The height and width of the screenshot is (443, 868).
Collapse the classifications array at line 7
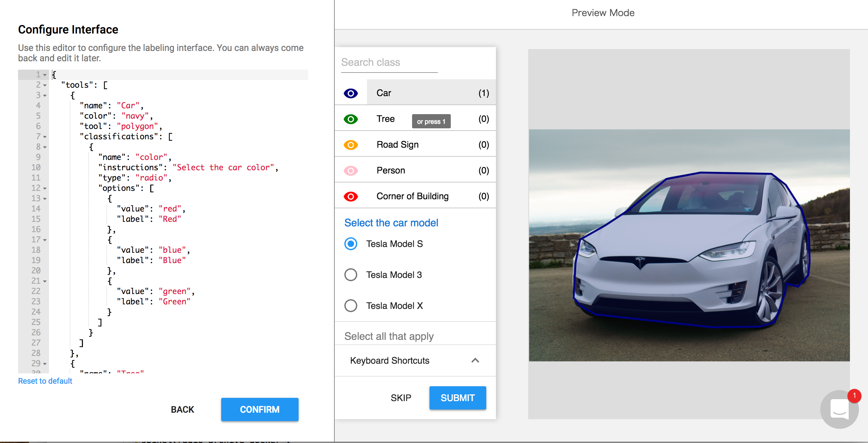pyautogui.click(x=45, y=137)
